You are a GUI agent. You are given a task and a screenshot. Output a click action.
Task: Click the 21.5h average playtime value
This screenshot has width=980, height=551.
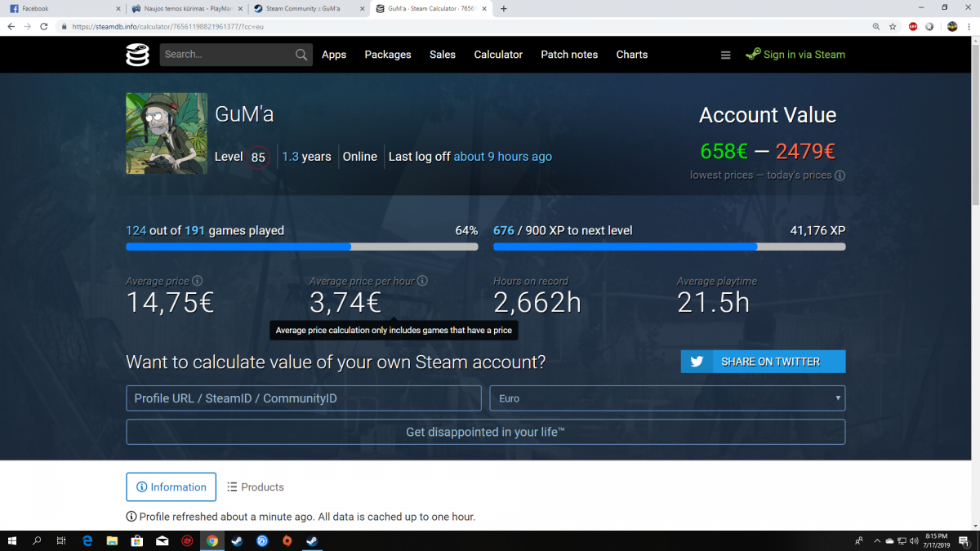713,303
